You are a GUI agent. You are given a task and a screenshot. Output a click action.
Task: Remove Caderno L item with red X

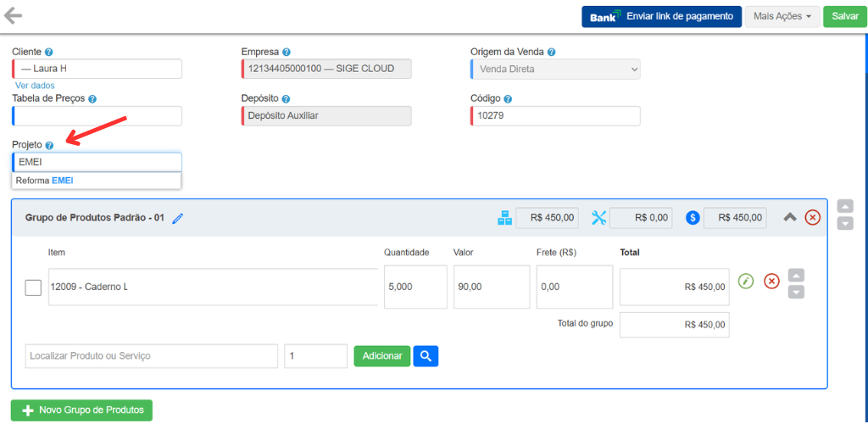pyautogui.click(x=771, y=282)
